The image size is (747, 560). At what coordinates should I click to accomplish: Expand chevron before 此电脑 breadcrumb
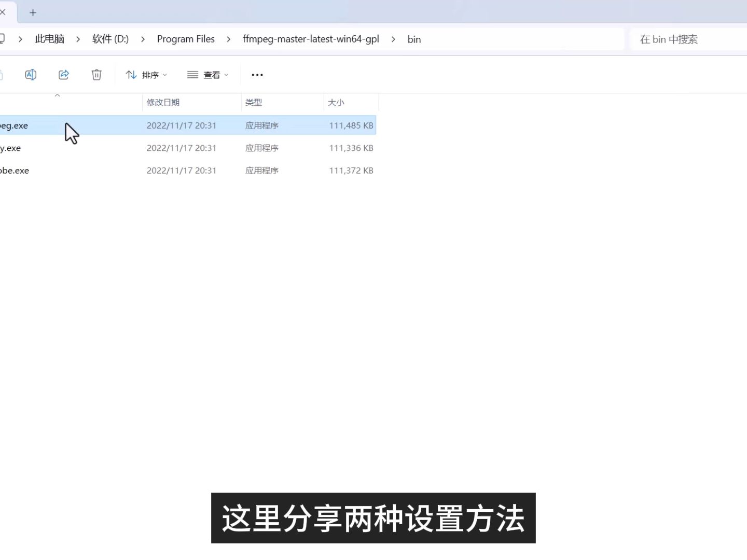point(20,39)
